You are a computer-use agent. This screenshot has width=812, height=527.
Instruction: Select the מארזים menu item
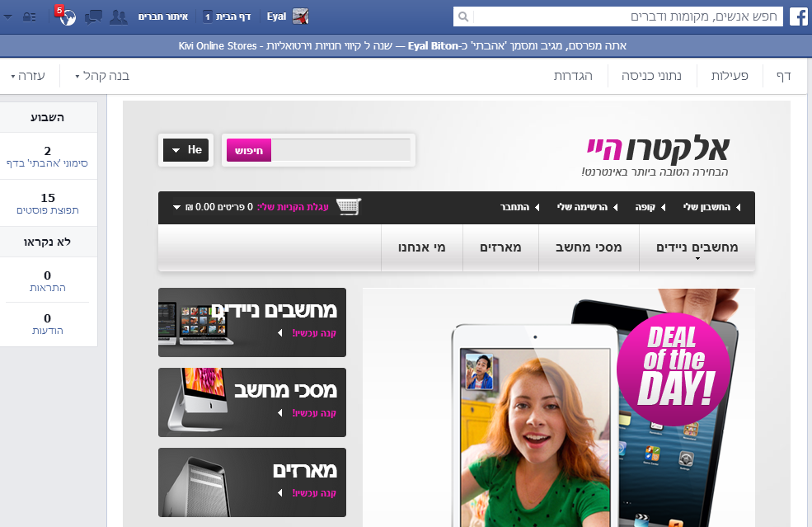pyautogui.click(x=500, y=247)
